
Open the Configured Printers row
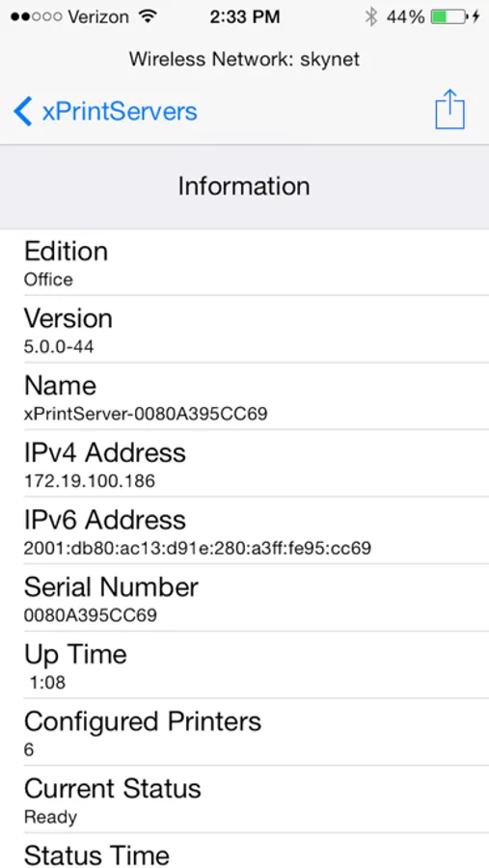[x=244, y=732]
